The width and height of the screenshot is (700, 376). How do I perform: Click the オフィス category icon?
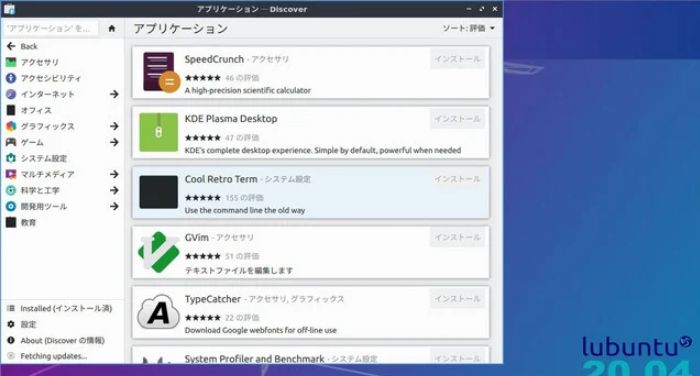pos(11,110)
